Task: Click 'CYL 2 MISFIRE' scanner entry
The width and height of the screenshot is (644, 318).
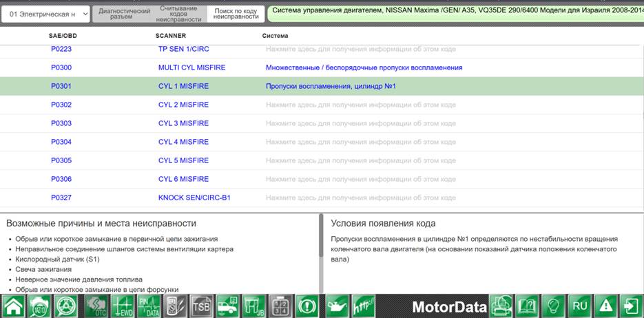Action: pos(183,105)
